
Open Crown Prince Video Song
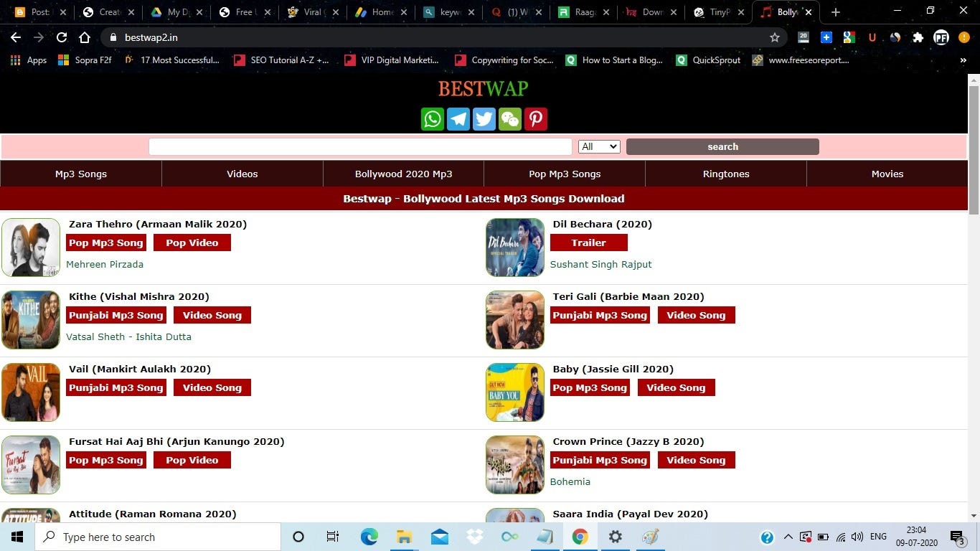pyautogui.click(x=696, y=460)
